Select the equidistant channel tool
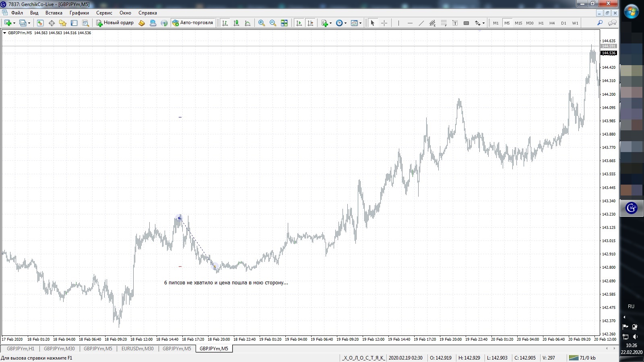Image resolution: width=644 pixels, height=362 pixels. tap(432, 23)
